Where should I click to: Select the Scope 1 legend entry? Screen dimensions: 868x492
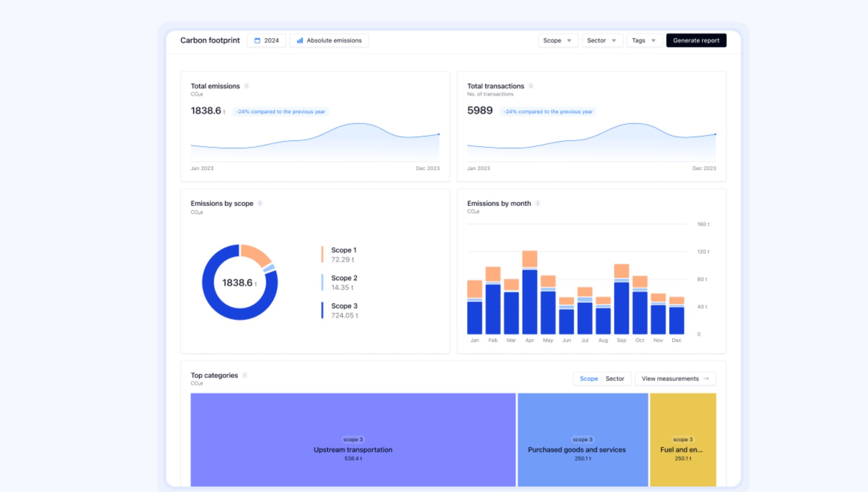(343, 255)
